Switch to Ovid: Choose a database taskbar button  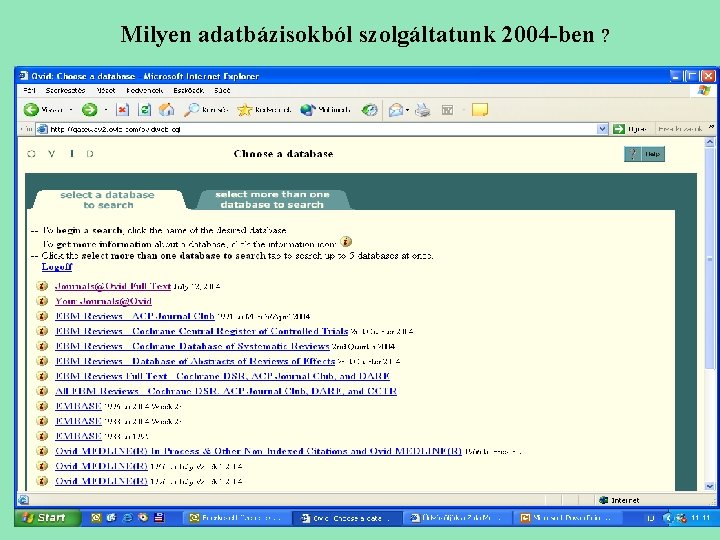click(347, 518)
